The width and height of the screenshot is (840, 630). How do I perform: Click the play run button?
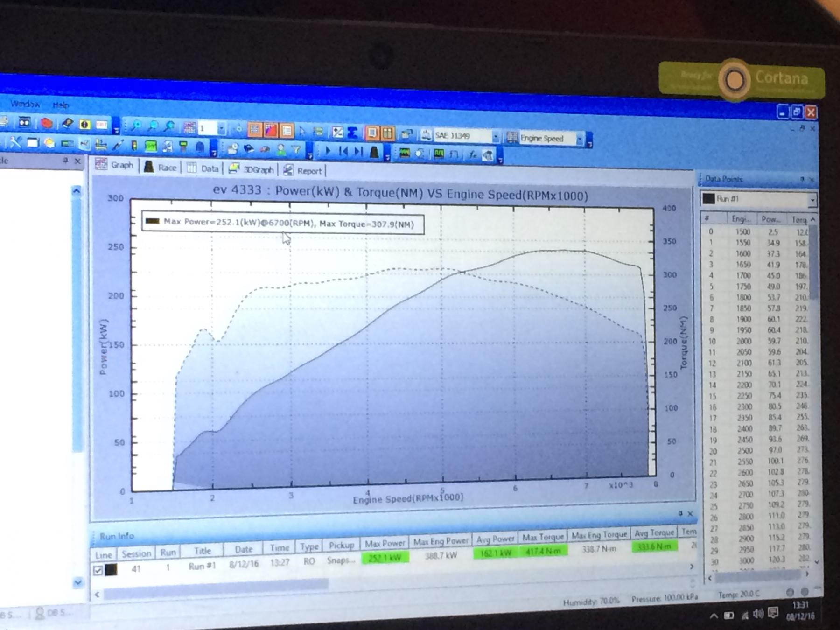(x=327, y=151)
